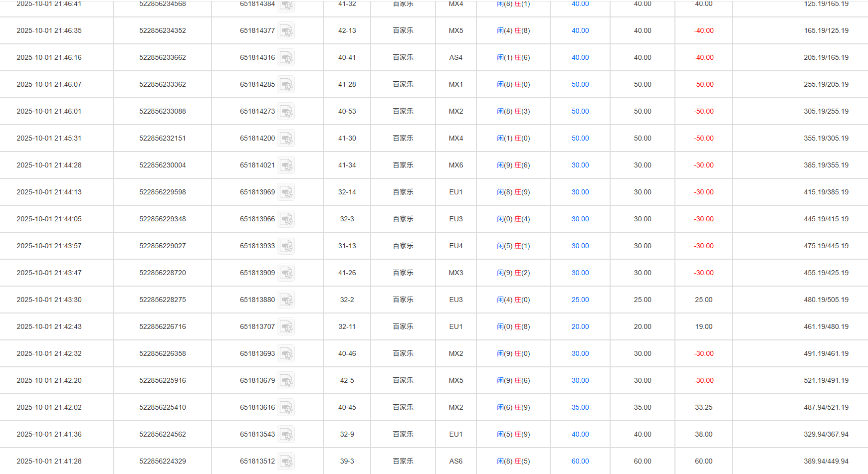This screenshot has width=868, height=474.
Task: Open video replay for round 651814377
Action: (286, 31)
